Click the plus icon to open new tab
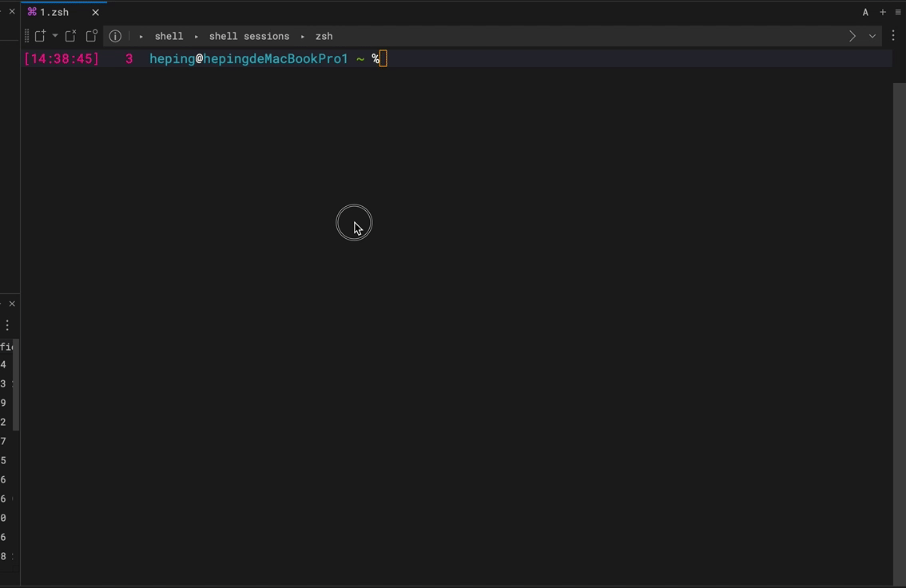906x588 pixels. coord(882,12)
